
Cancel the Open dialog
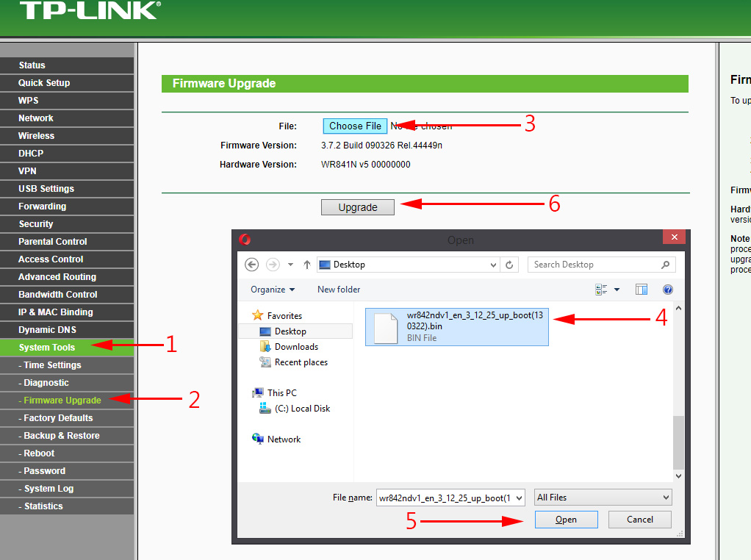pyautogui.click(x=640, y=520)
